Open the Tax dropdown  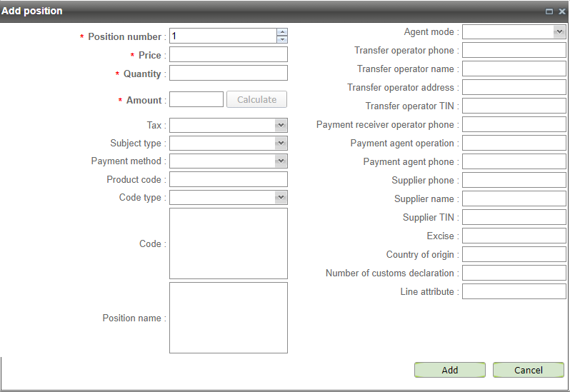281,125
